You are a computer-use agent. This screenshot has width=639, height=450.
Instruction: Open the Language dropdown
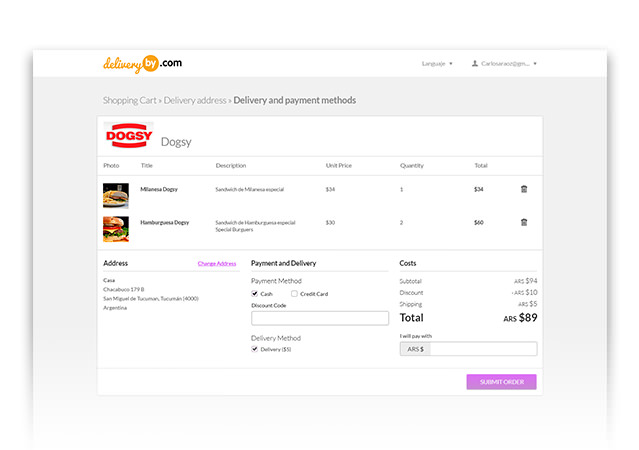437,64
